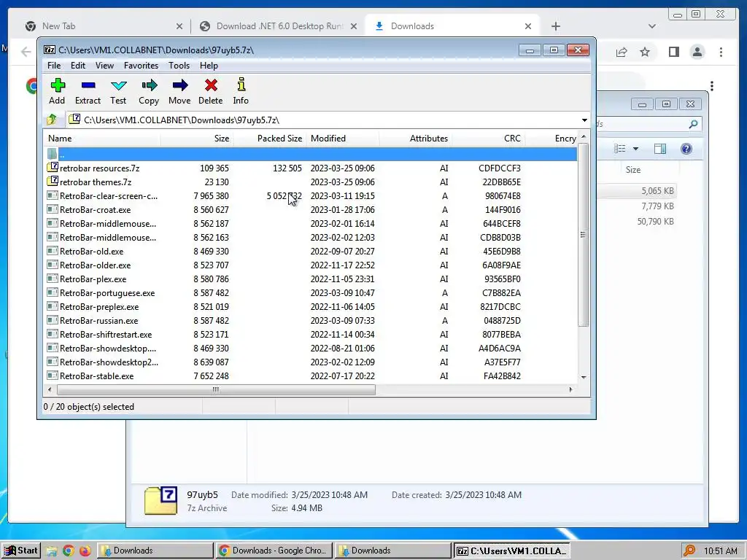
Task: Click the vertical scrollbar down arrow
Action: pos(584,377)
